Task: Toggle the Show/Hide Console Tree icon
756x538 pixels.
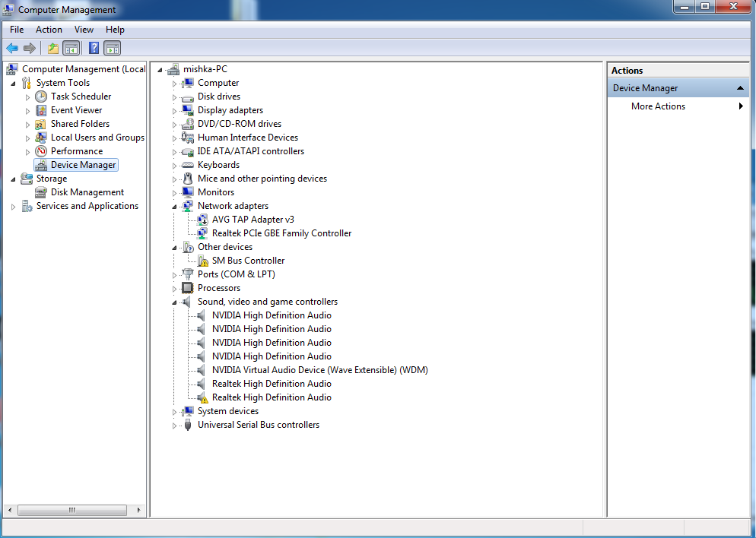Action: (71, 49)
